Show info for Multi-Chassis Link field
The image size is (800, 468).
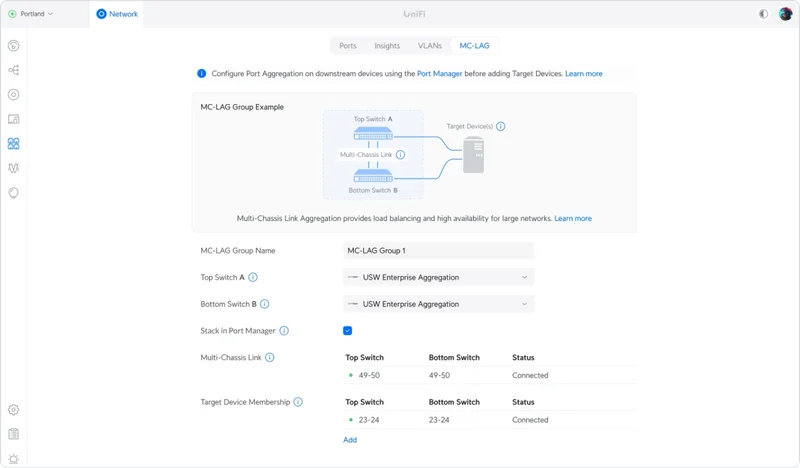270,357
